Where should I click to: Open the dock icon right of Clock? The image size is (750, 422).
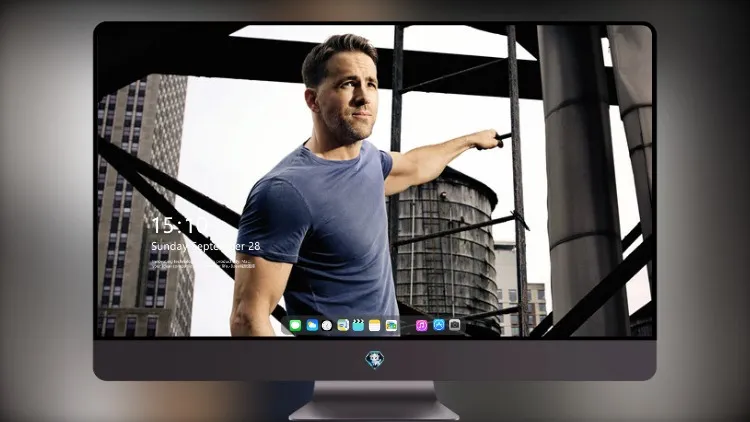(342, 326)
